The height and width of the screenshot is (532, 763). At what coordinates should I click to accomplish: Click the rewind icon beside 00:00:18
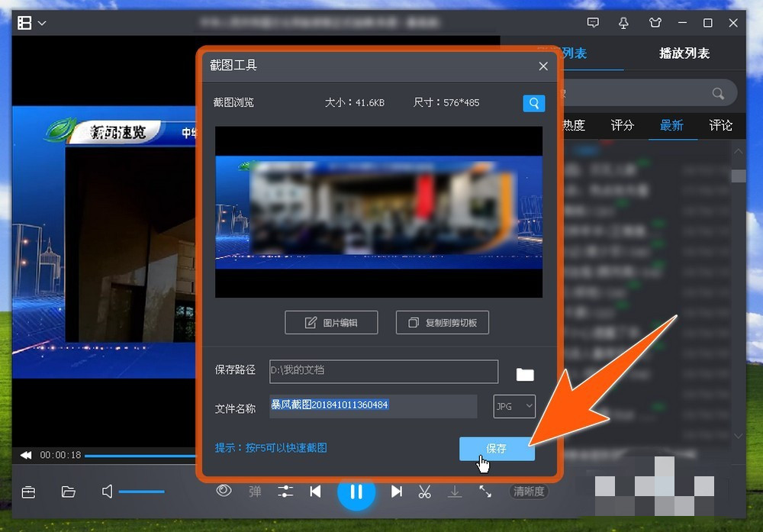tap(26, 455)
